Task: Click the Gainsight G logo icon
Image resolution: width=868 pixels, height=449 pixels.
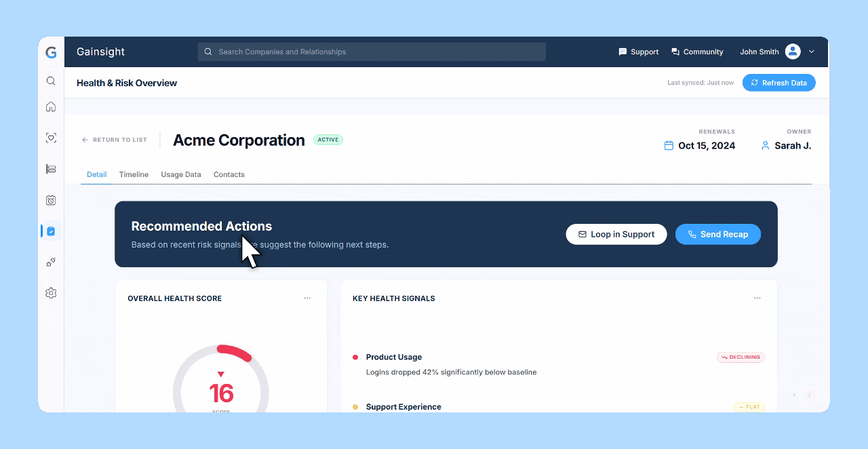Action: [x=51, y=52]
